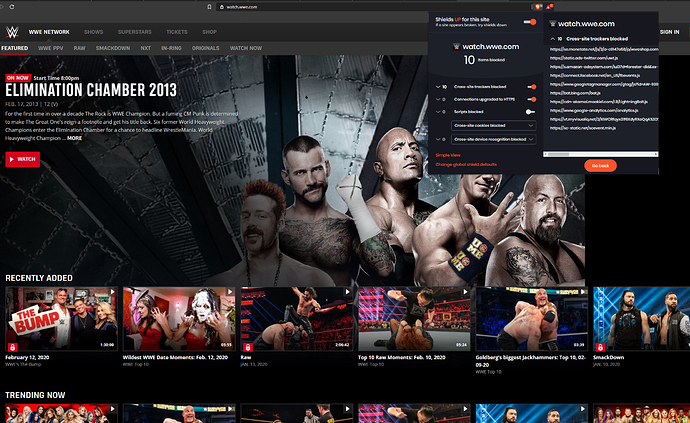Open the Brave Shields lion icon
Screen dimensions: 690x423
pyautogui.click(x=538, y=7)
